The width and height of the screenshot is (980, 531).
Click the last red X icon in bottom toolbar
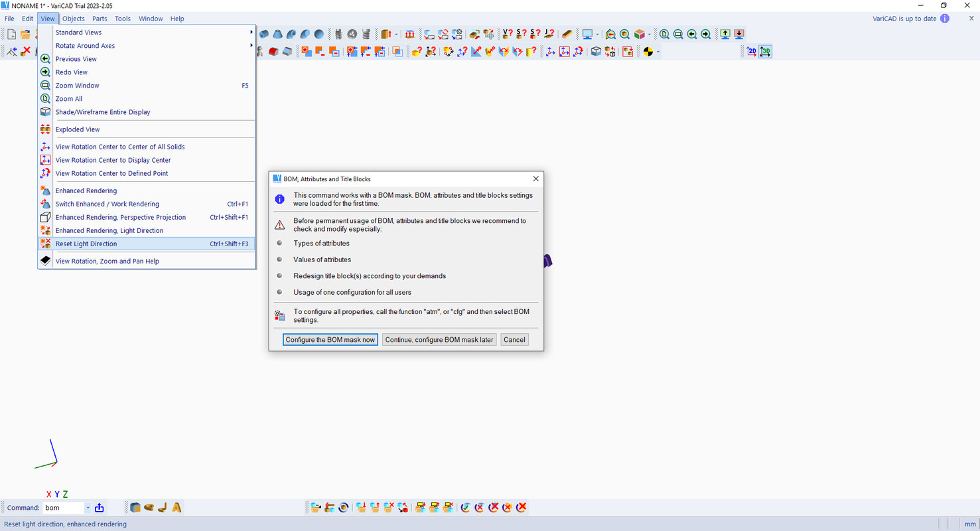pyautogui.click(x=522, y=507)
